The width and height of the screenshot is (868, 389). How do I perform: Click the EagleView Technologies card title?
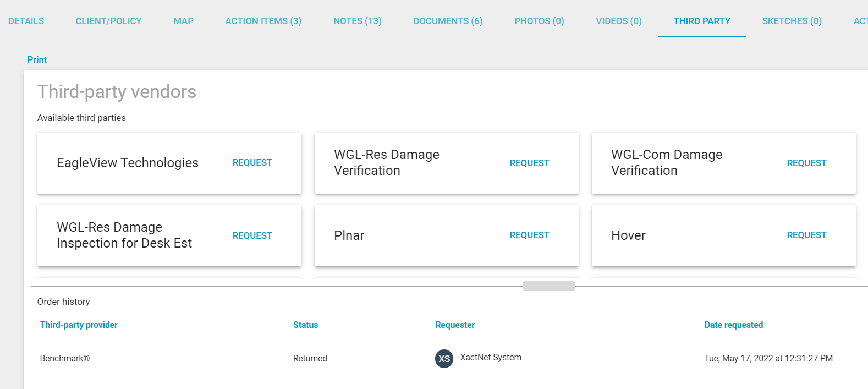tap(128, 163)
